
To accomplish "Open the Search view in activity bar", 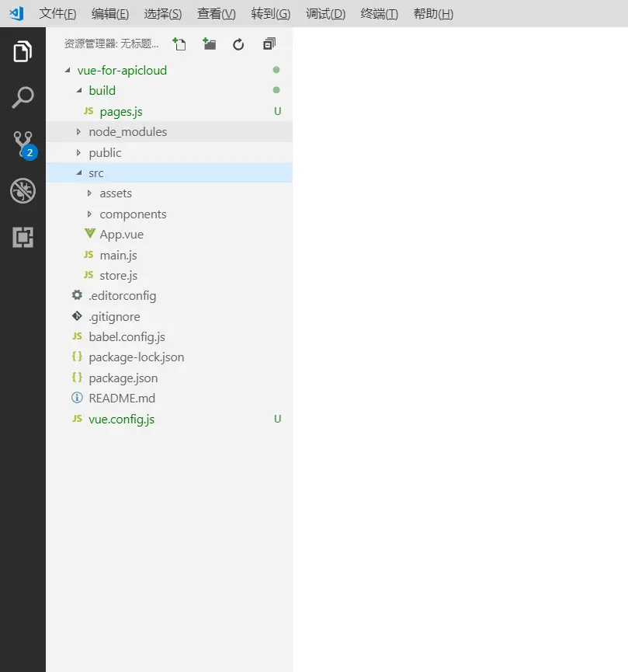I will (23, 97).
